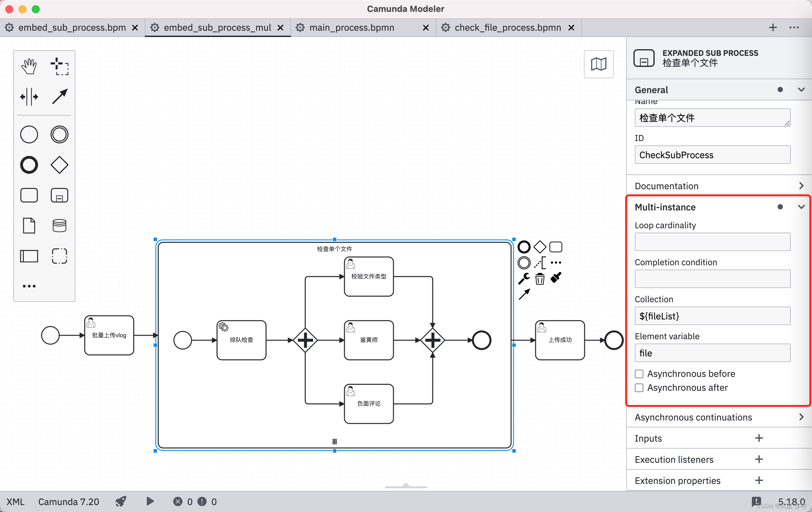Switch to embed_sub_process.bpm tab
Screen dimensions: 812x512
[72, 28]
